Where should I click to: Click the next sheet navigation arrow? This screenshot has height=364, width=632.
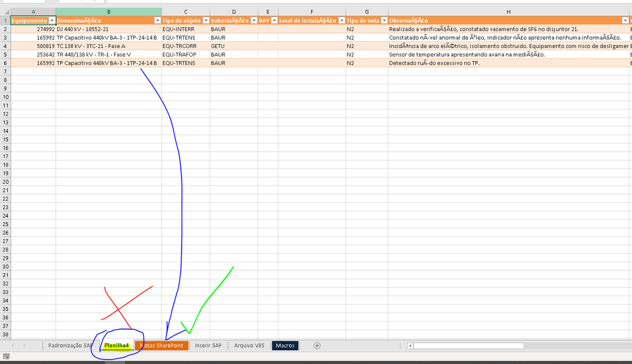pos(24,346)
